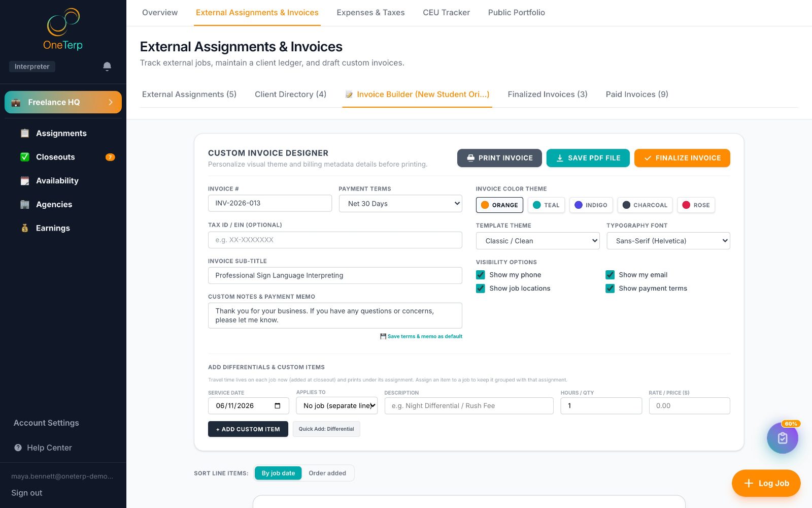
Task: Select the Indigo invoice color theme
Action: point(591,205)
